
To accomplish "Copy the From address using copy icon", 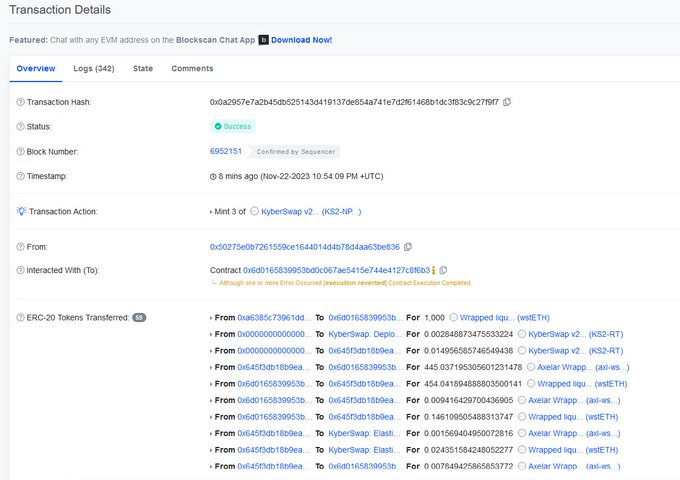I will tap(408, 247).
